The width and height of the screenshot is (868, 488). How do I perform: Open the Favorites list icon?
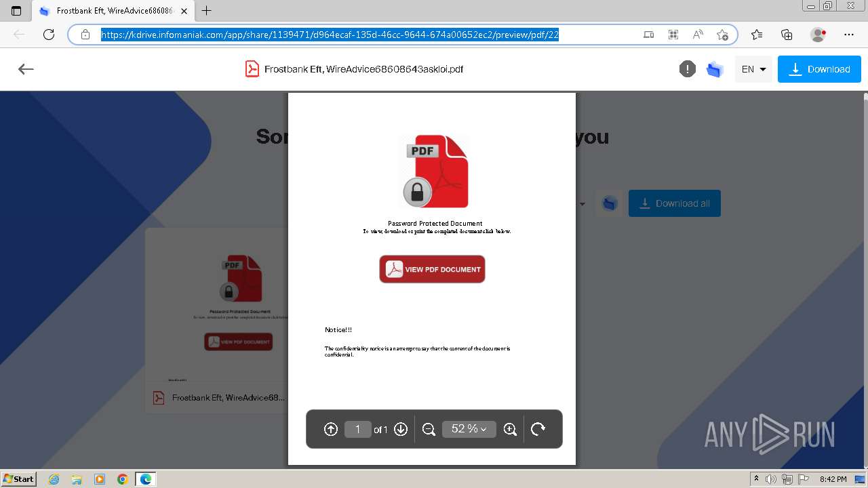[x=757, y=35]
